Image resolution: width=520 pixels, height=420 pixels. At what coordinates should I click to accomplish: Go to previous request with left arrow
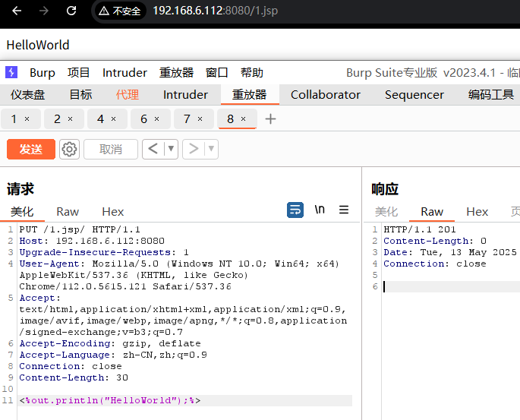pyautogui.click(x=153, y=150)
